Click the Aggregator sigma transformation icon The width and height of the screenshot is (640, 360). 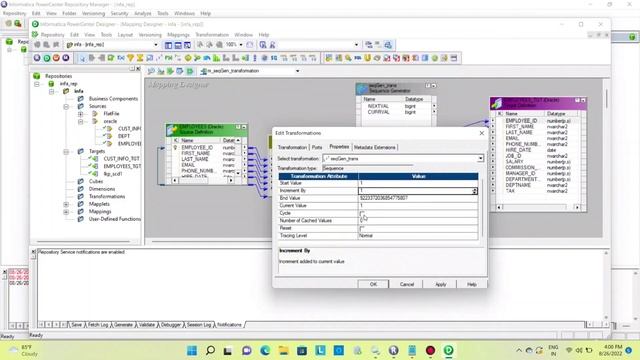pos(140,58)
